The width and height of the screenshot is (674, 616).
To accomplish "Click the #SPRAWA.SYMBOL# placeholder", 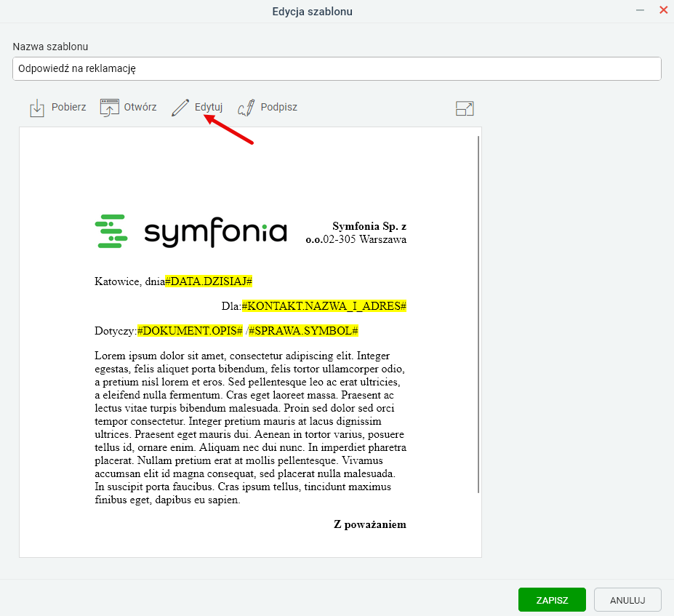I will (x=303, y=331).
